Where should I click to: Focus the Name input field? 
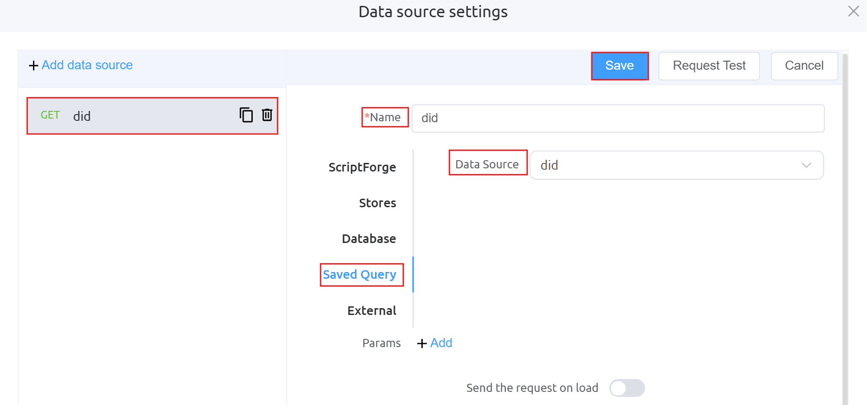618,119
